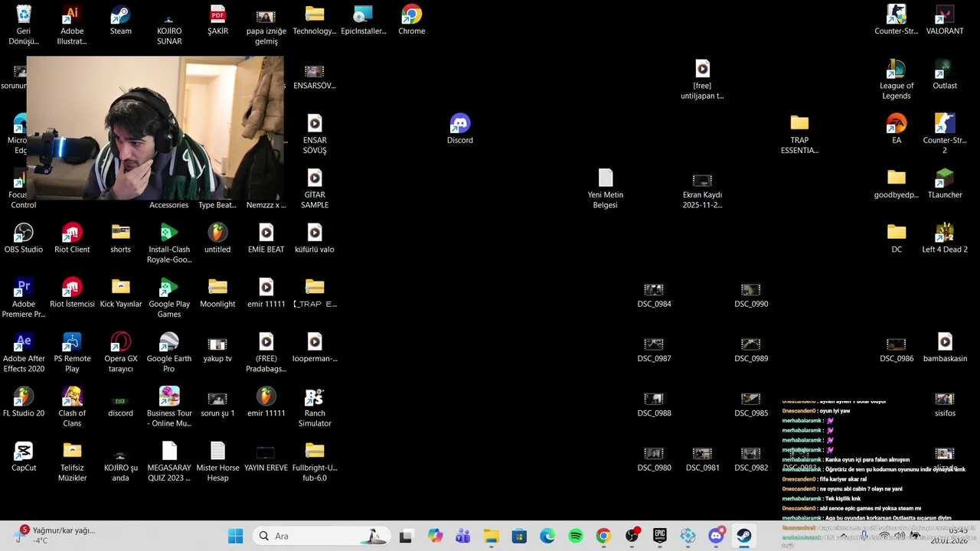Open File Explorer from the taskbar
The image size is (980, 551).
click(492, 536)
